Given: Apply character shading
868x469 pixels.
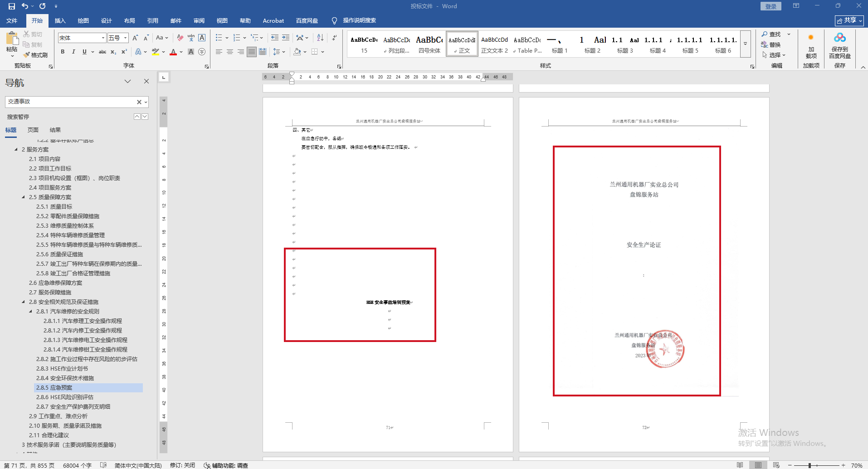Looking at the screenshot, I should pos(191,52).
